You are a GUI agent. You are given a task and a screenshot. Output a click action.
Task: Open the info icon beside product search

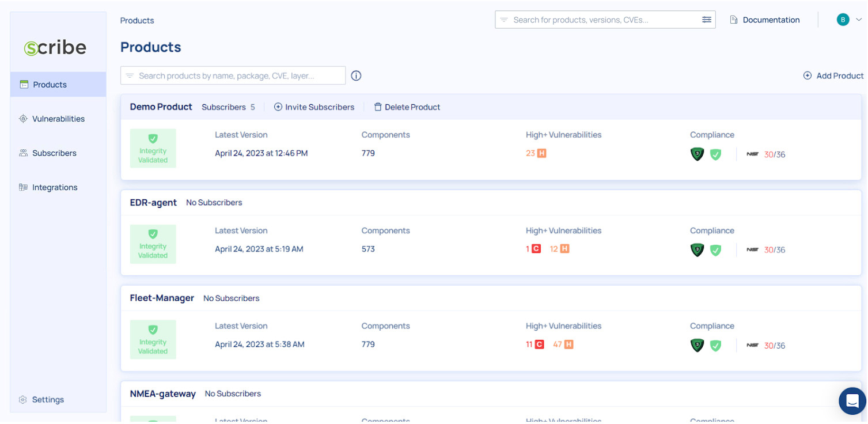pos(356,75)
